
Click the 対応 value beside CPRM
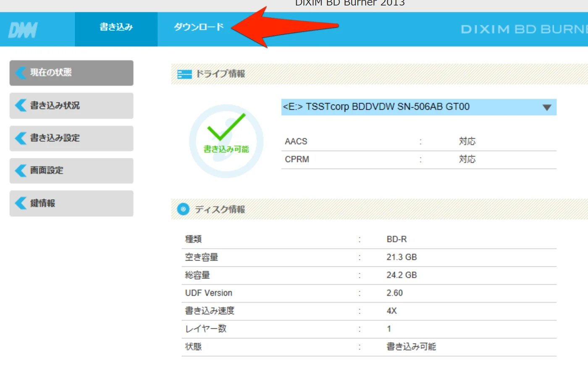467,159
